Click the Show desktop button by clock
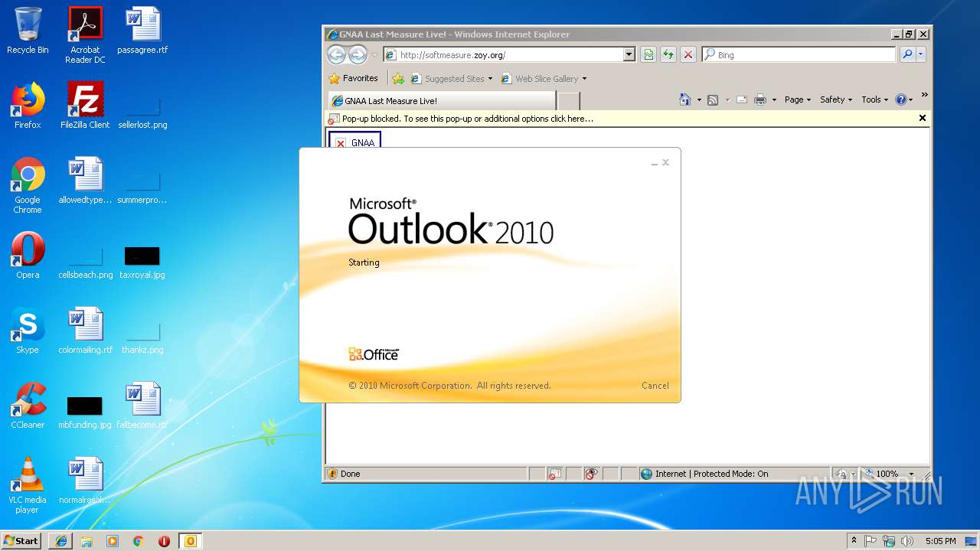 pos(972,541)
